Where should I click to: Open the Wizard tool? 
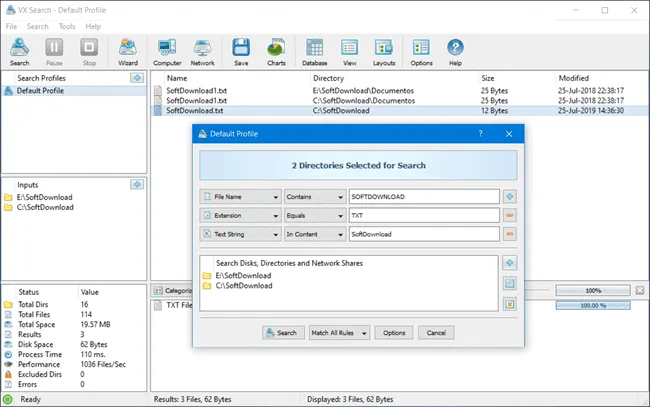128,52
